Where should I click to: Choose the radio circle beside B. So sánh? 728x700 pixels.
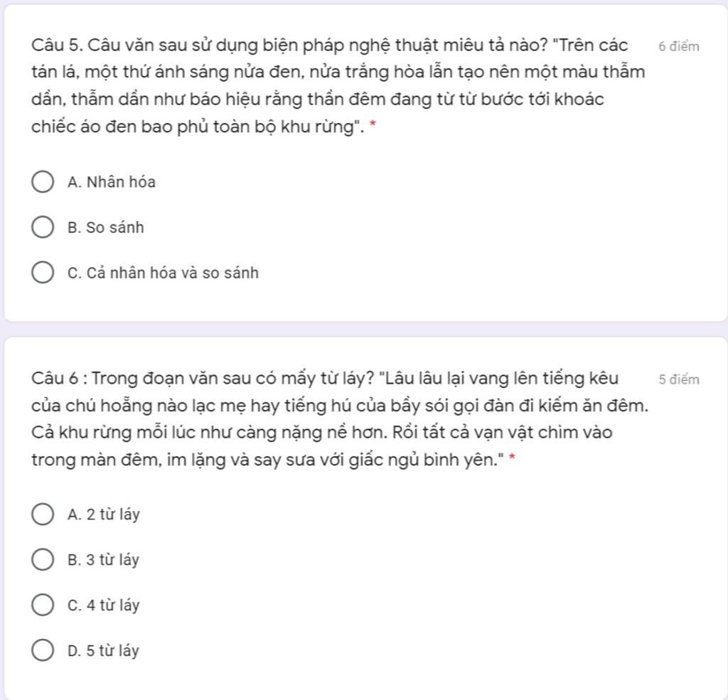point(42,227)
